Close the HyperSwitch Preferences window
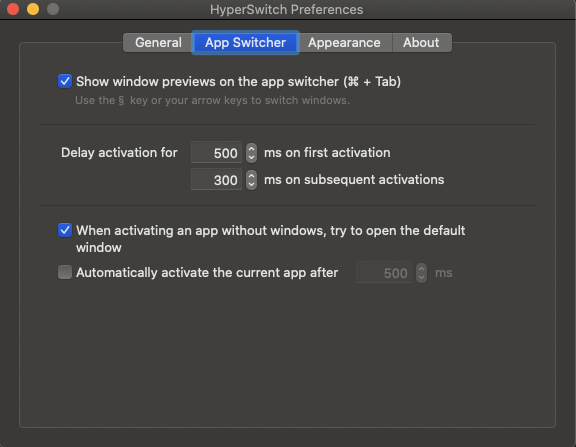This screenshot has width=576, height=447. 13,9
